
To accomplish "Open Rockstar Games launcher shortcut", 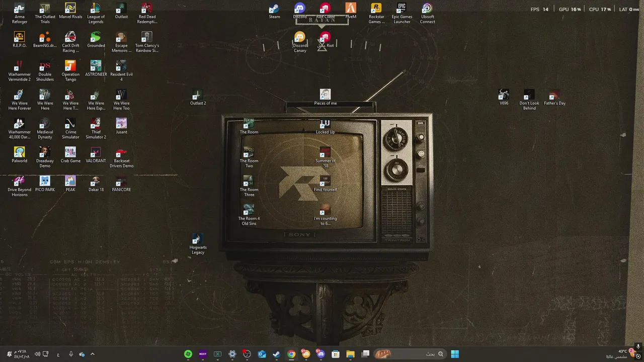I will [x=376, y=14].
